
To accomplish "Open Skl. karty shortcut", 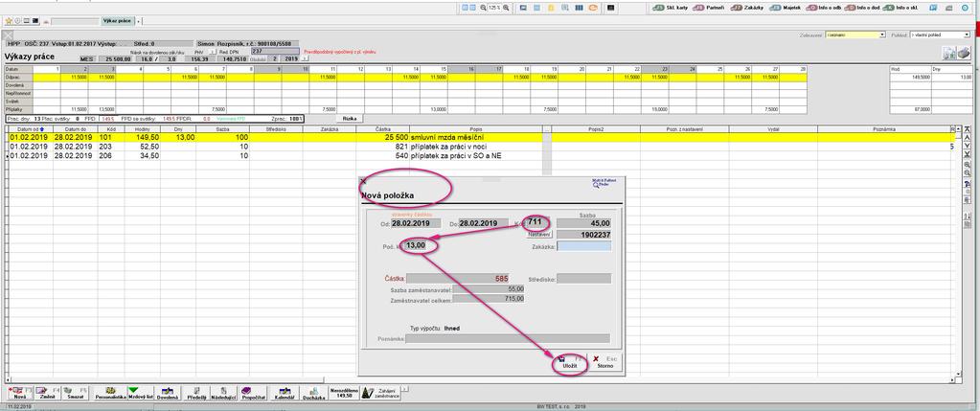I will pyautogui.click(x=671, y=8).
